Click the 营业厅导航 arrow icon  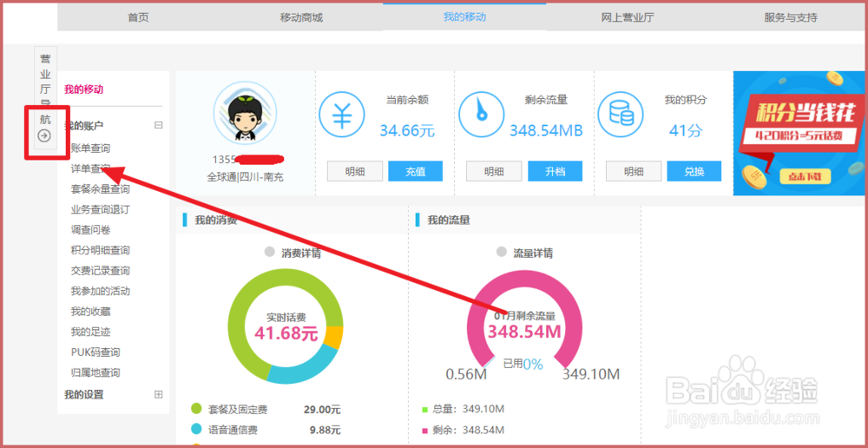tap(44, 135)
